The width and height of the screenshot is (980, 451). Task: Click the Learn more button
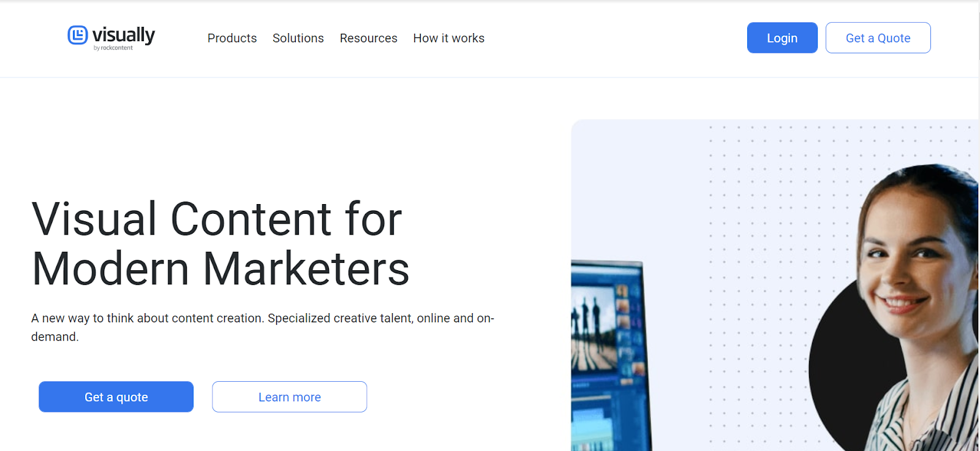(x=290, y=397)
